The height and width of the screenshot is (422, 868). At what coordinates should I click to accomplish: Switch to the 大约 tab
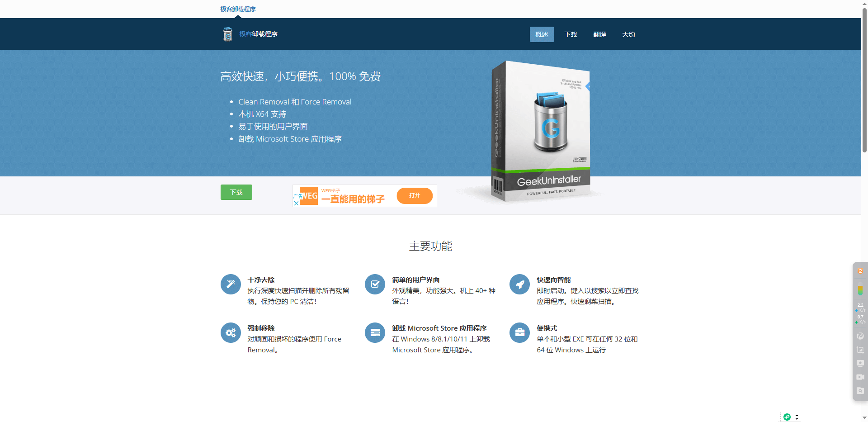(628, 34)
